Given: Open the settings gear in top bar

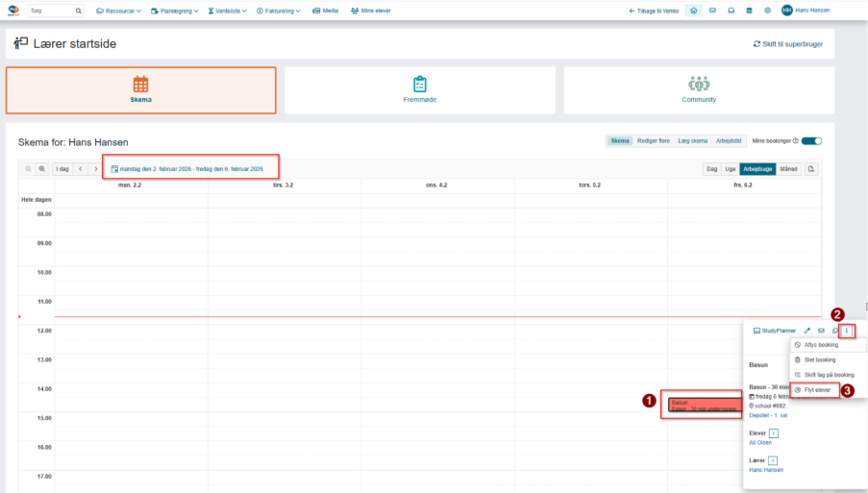Looking at the screenshot, I should click(767, 11).
